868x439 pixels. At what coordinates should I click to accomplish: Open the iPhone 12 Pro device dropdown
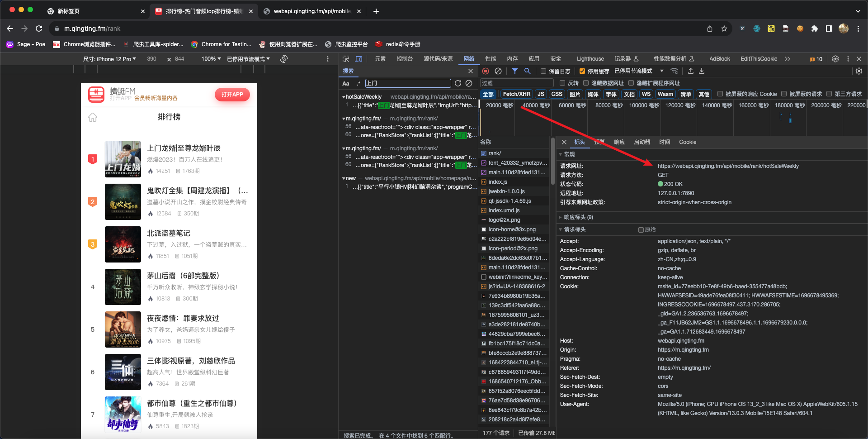tap(109, 59)
